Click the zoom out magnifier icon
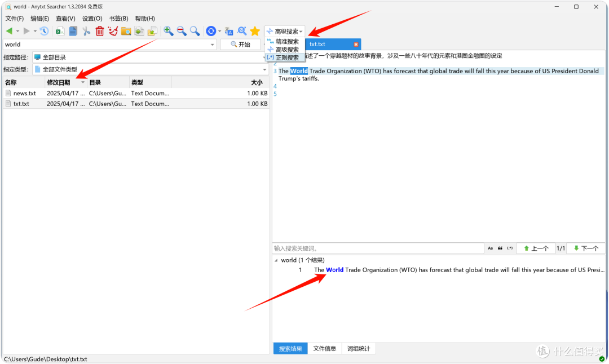Screen dimensions: 609x364 (182, 31)
